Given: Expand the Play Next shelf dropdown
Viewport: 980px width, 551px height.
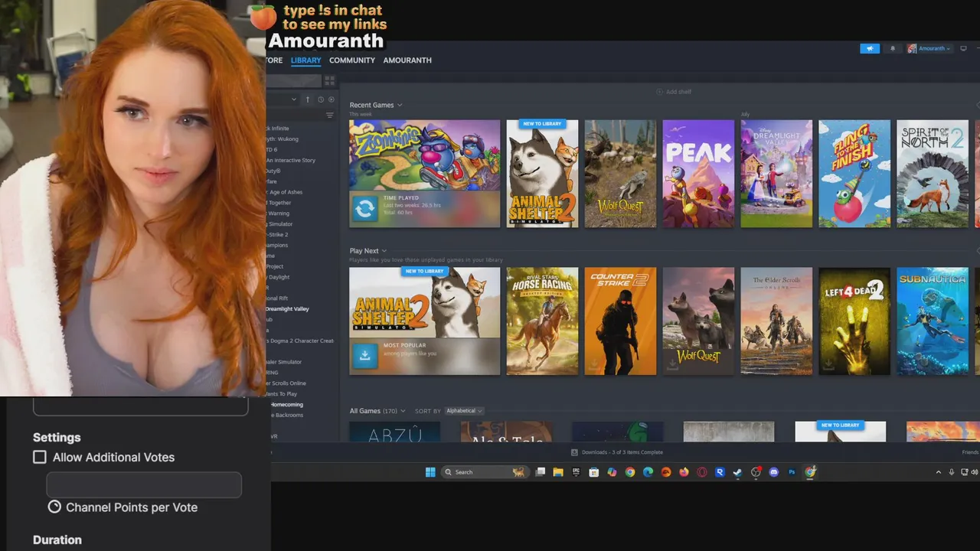Looking at the screenshot, I should click(384, 251).
